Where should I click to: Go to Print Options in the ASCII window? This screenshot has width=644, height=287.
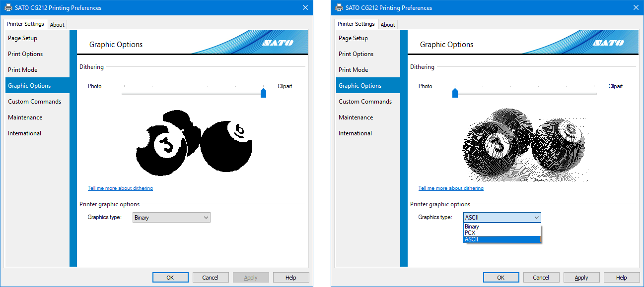[368, 54]
